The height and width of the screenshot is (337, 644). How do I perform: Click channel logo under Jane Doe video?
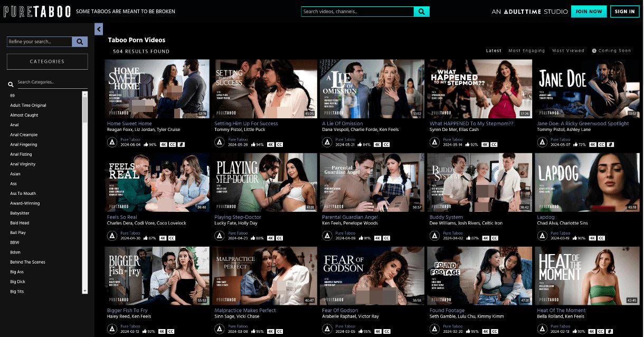(x=542, y=142)
